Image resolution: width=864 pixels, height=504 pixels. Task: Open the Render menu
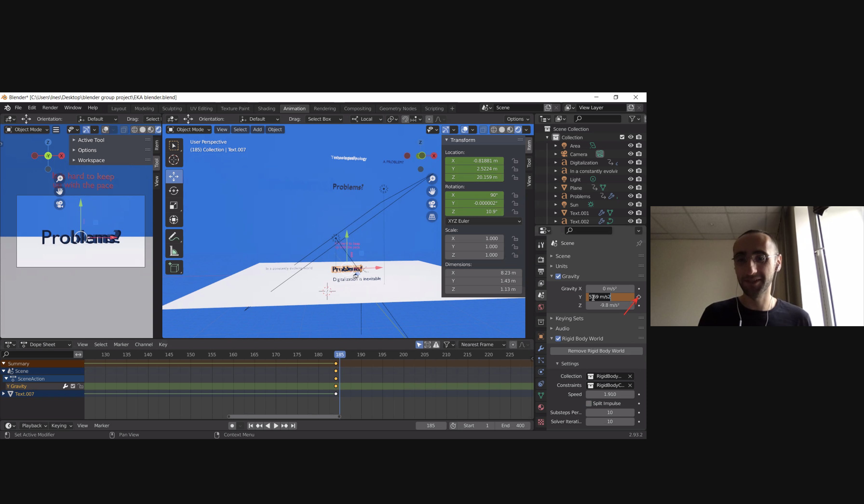50,108
